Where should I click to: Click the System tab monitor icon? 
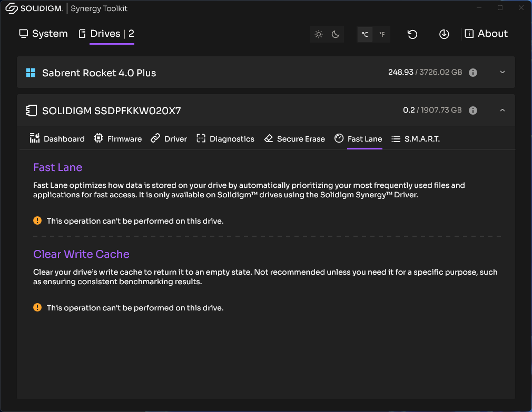tap(23, 34)
